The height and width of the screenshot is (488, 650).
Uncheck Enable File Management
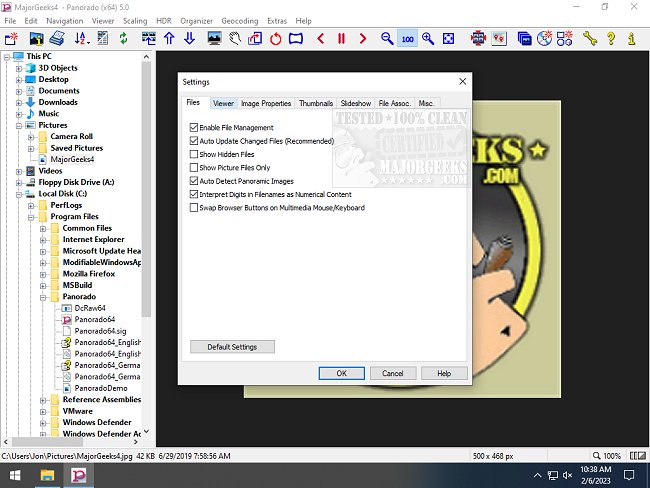pyautogui.click(x=194, y=127)
